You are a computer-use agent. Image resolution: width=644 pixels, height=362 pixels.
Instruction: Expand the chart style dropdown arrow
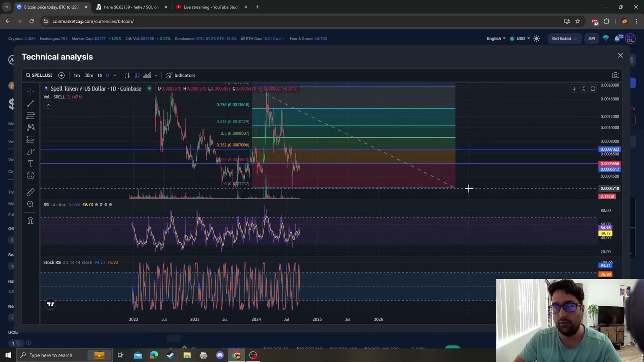(156, 75)
